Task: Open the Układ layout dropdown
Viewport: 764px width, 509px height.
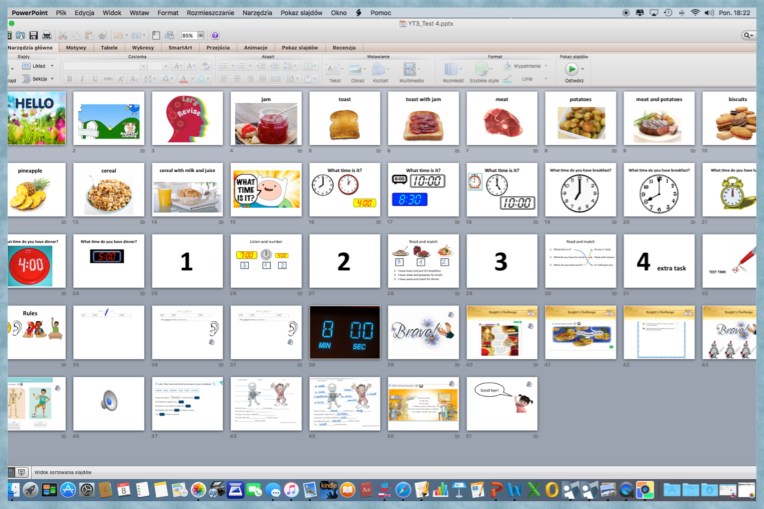Action: pos(52,66)
